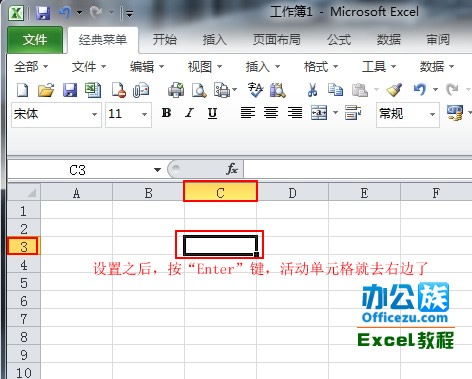Click Undo in Quick Access Toolbar
Screen dimensions: 472x379
(65, 13)
